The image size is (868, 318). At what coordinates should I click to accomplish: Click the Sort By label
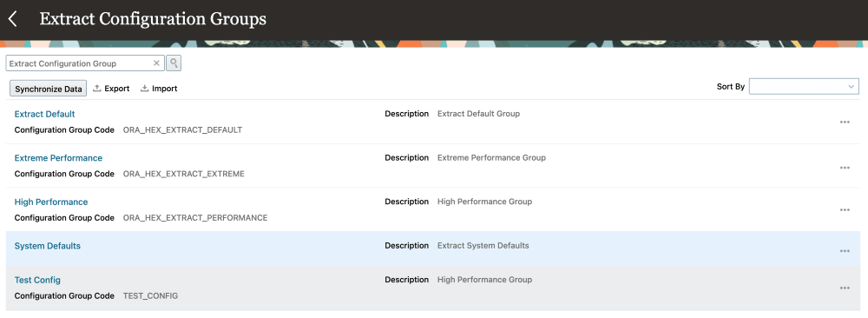731,87
